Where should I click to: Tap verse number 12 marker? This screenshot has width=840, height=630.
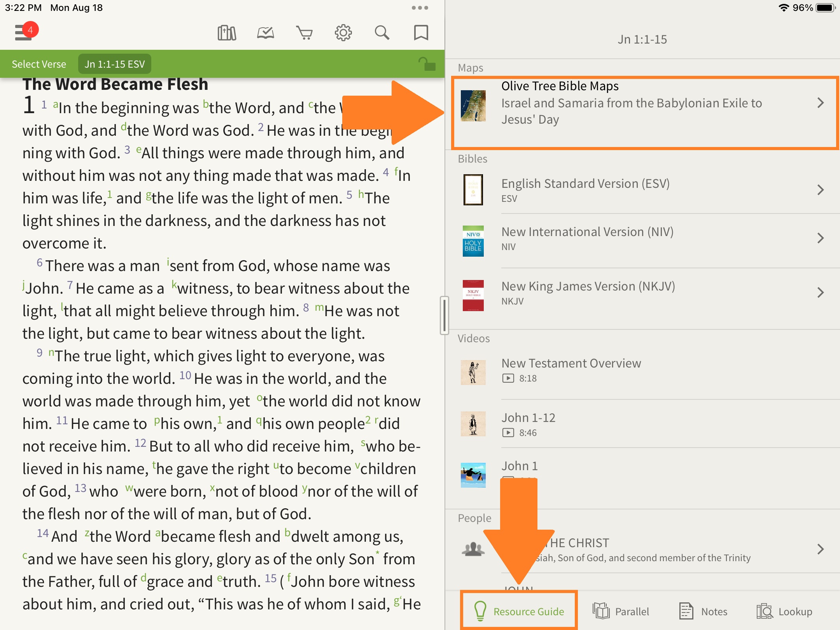[140, 443]
